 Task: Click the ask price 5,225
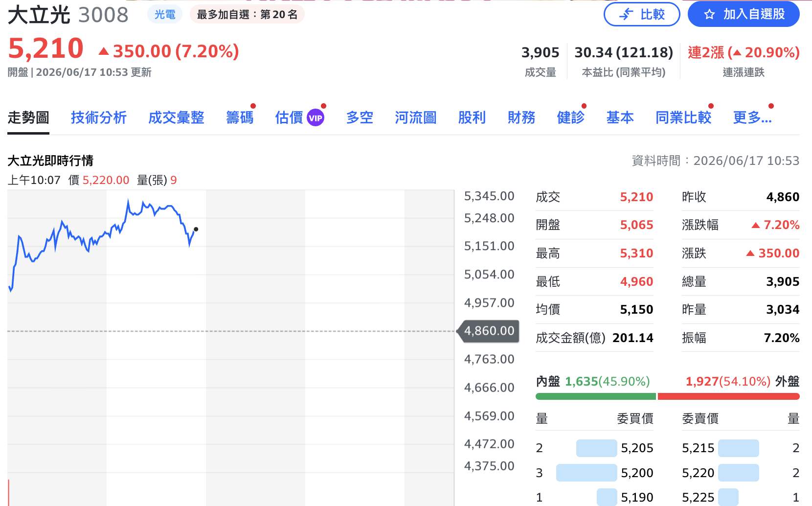[x=698, y=498]
